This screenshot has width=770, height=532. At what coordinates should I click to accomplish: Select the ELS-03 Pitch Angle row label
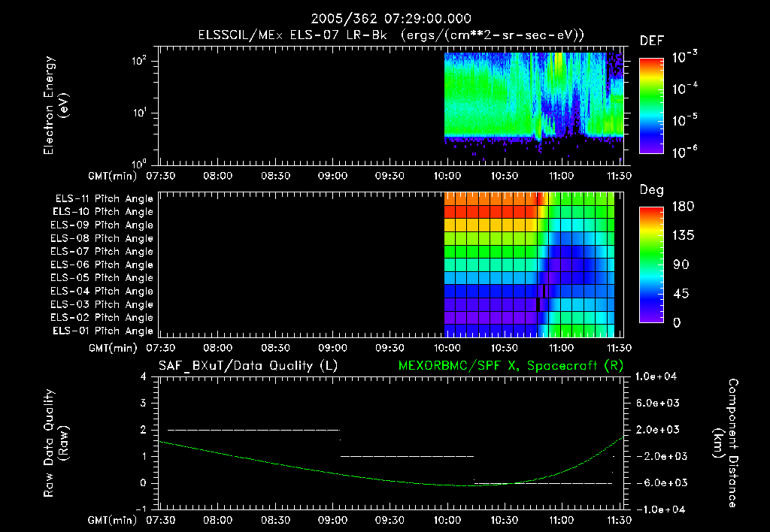pos(102,304)
